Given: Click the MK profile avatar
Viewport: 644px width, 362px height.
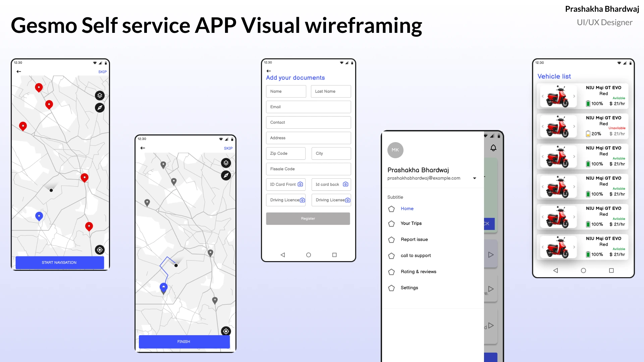Looking at the screenshot, I should (x=395, y=150).
